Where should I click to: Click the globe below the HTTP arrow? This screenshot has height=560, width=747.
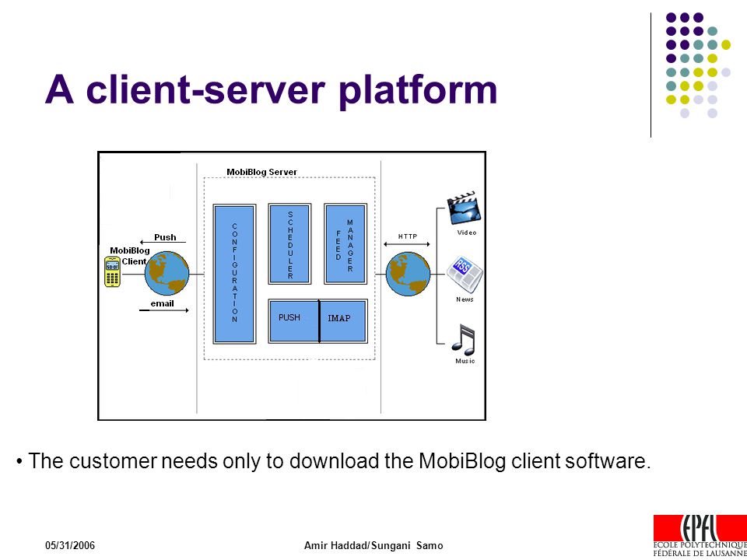408,274
